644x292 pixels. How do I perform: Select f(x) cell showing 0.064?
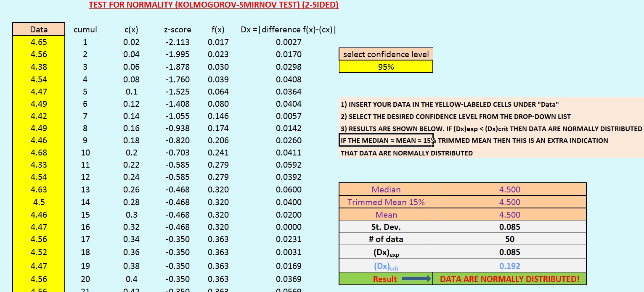[218, 92]
